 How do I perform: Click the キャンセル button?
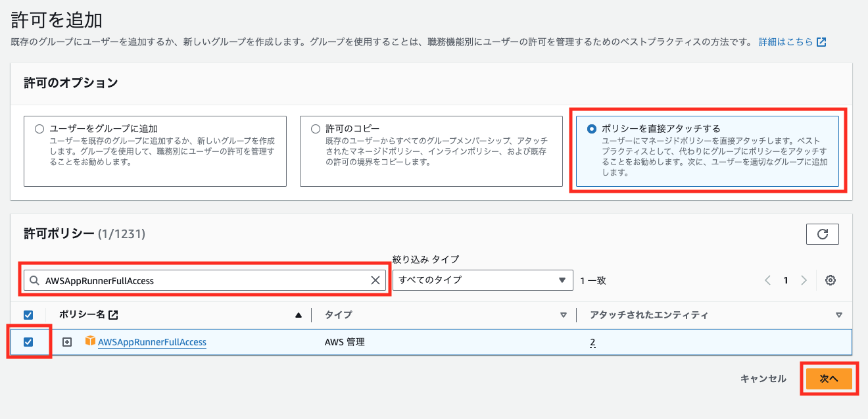(763, 379)
